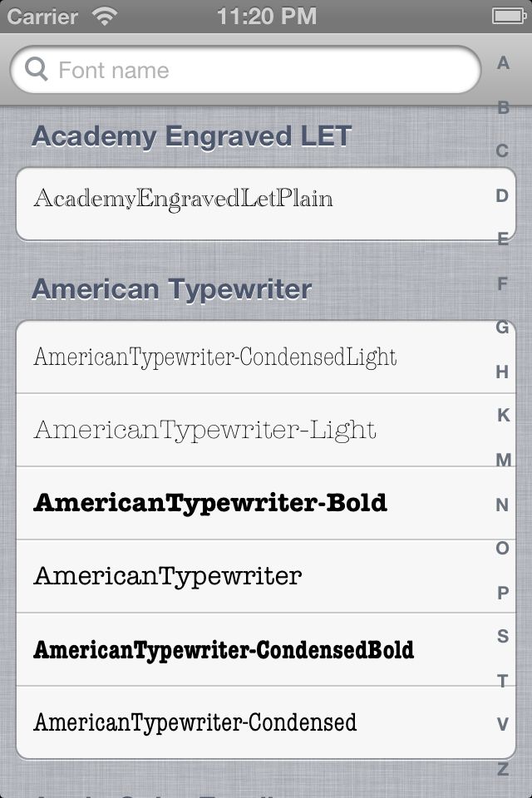Jump to letter A in index
The image size is (532, 798).
(x=503, y=63)
